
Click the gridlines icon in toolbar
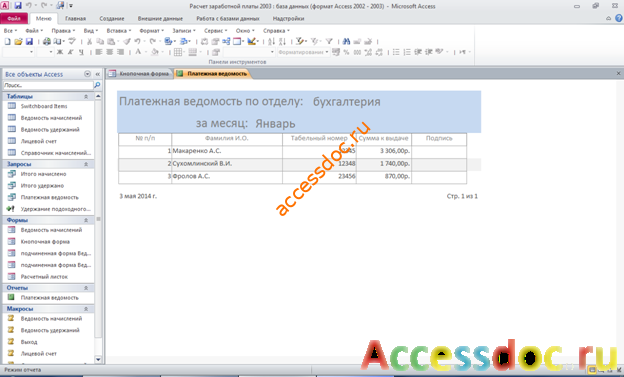[x=178, y=52]
